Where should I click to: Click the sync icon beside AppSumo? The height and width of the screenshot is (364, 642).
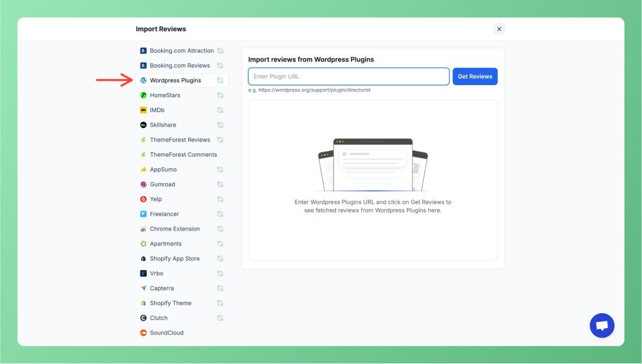pyautogui.click(x=220, y=169)
